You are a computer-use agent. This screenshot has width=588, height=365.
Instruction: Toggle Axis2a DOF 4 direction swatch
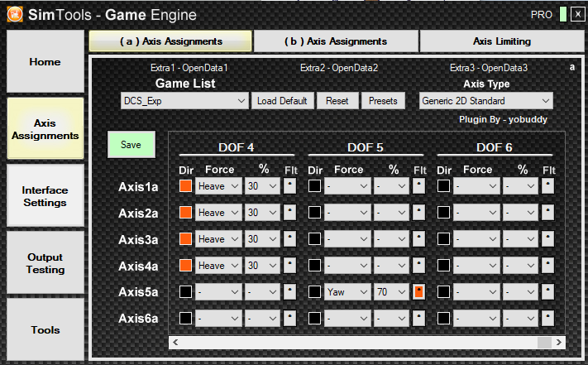pos(185,213)
